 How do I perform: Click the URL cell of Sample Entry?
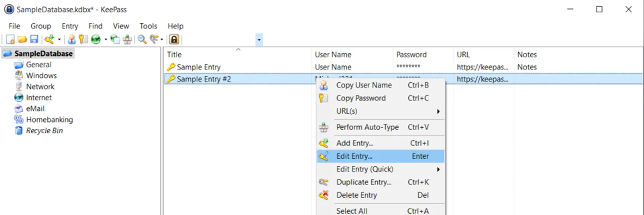point(483,67)
